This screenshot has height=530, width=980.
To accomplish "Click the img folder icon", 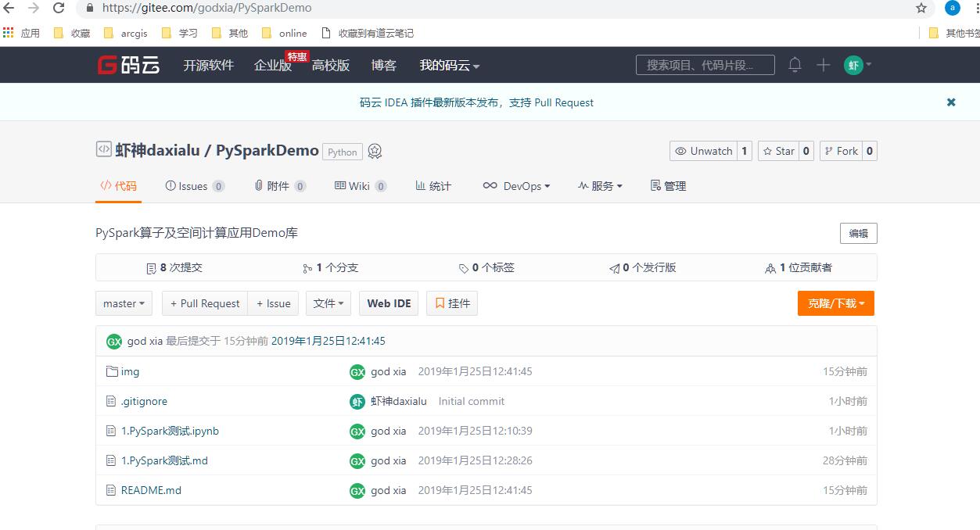I will pos(112,371).
